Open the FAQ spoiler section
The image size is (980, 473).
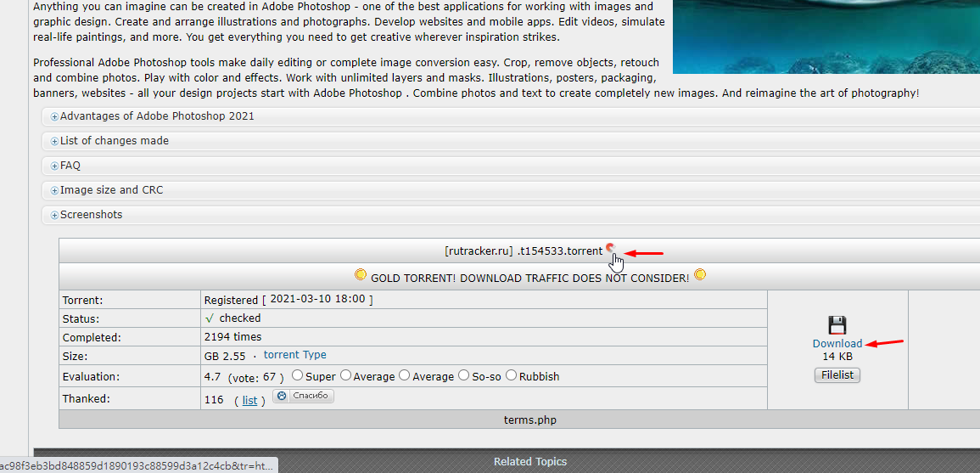[x=510, y=166]
